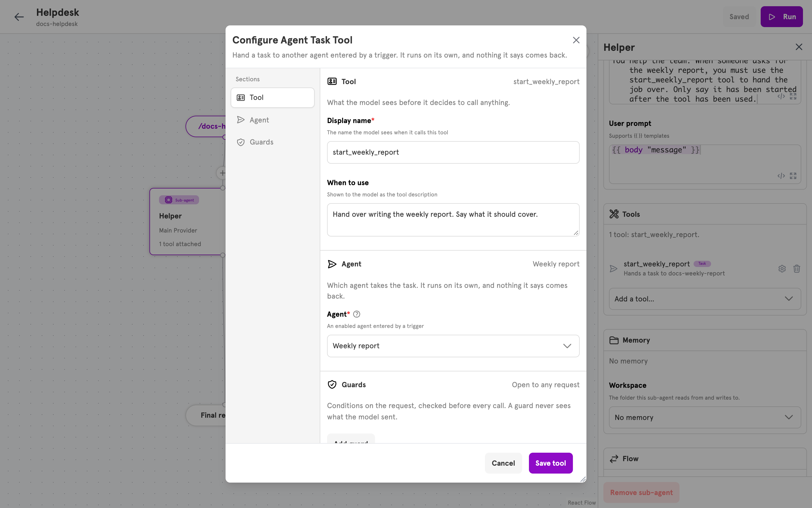812x508 pixels.
Task: Click the Run button
Action: pos(782,17)
